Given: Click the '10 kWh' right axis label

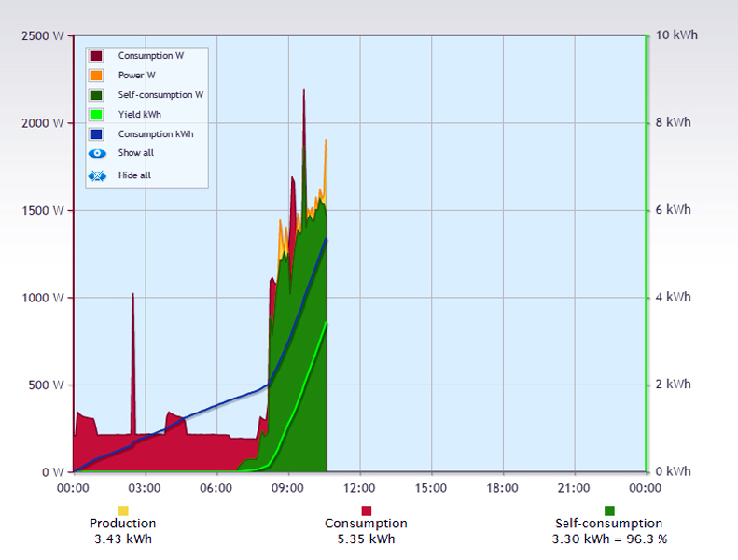Looking at the screenshot, I should pyautogui.click(x=676, y=35).
